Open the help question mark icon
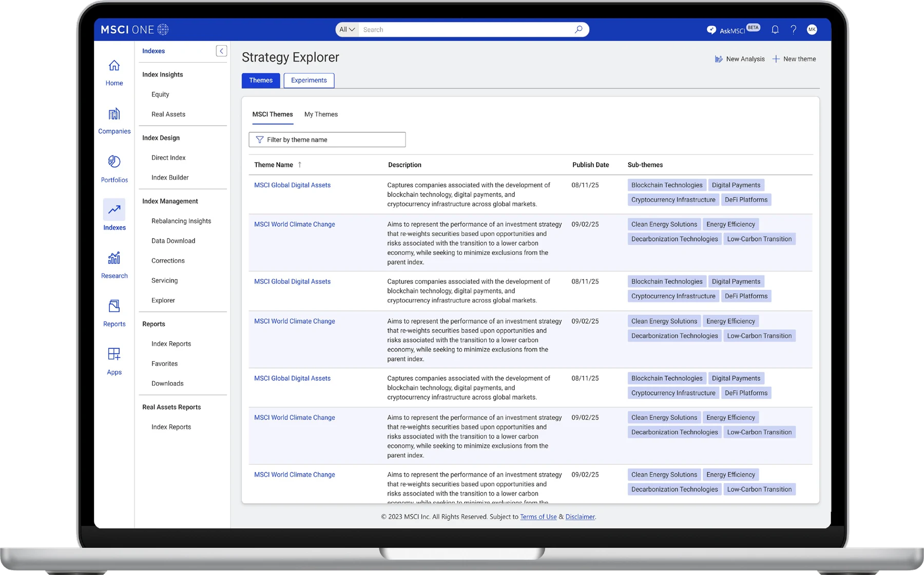Image resolution: width=924 pixels, height=575 pixels. [x=794, y=30]
